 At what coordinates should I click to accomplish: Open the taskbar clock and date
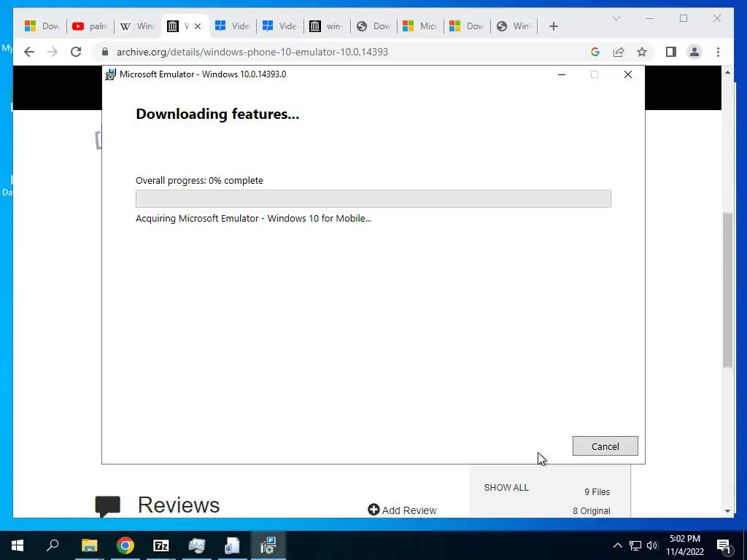(684, 545)
